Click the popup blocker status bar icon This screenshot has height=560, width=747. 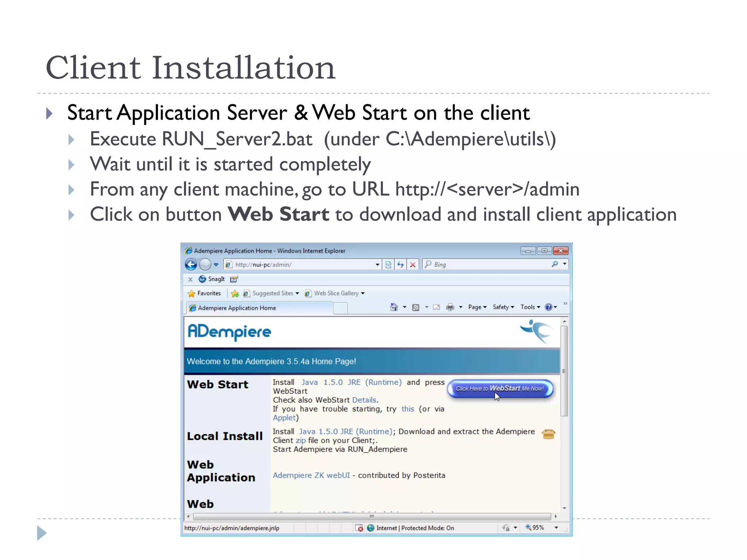click(x=359, y=528)
